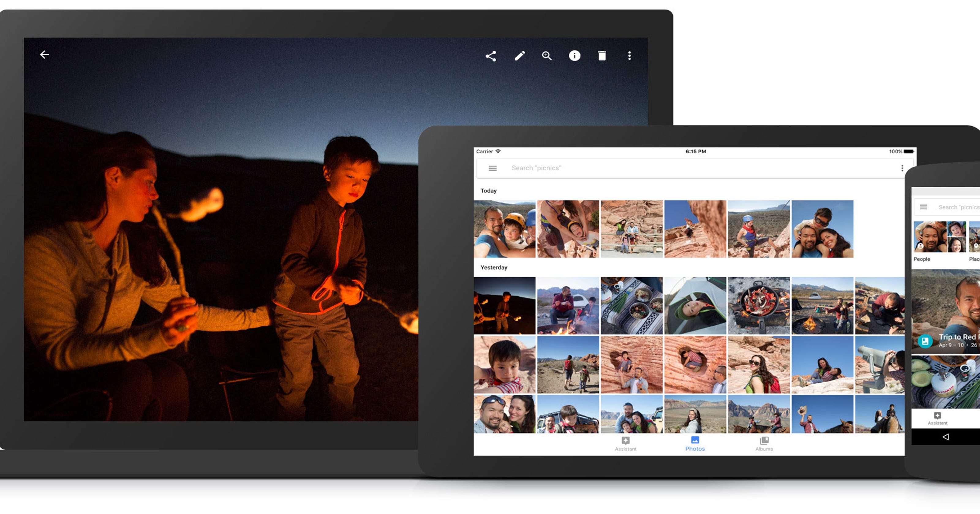The height and width of the screenshot is (514, 980).
Task: Open the People album on phone
Action: tap(940, 237)
